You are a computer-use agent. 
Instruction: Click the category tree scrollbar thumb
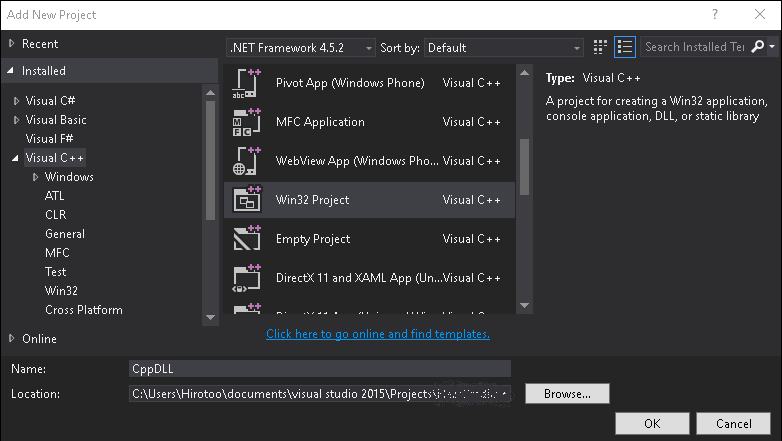(x=210, y=160)
